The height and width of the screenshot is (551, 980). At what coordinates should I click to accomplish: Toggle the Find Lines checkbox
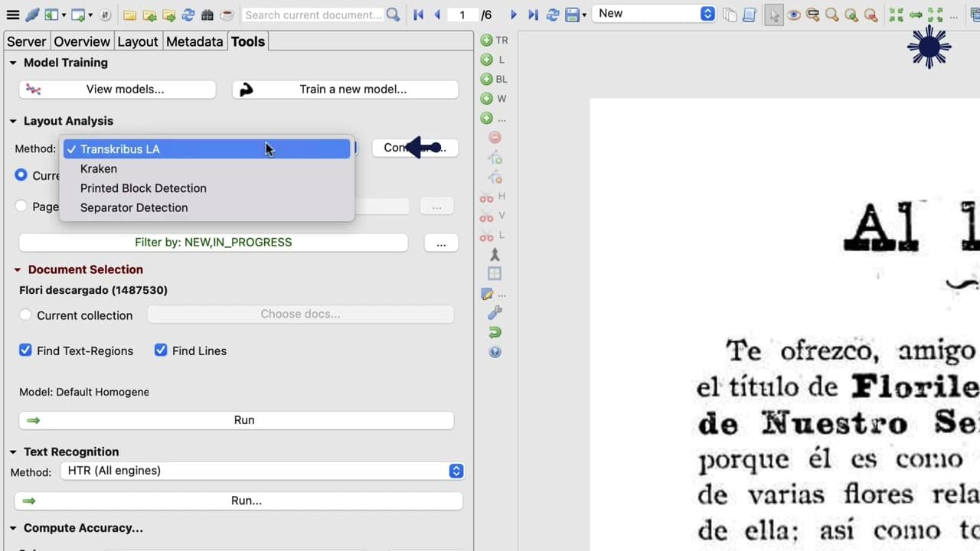click(161, 350)
